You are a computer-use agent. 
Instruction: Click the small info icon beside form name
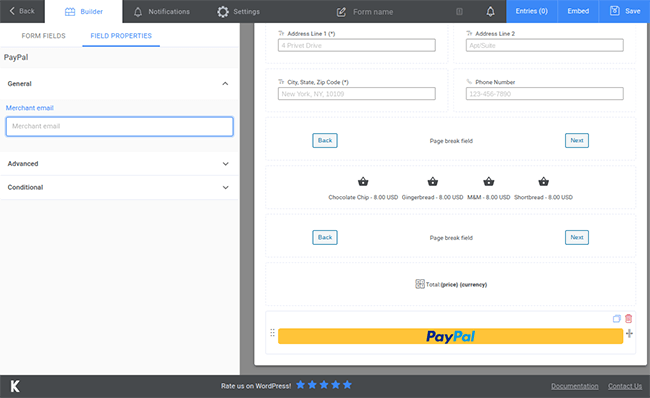(459, 12)
